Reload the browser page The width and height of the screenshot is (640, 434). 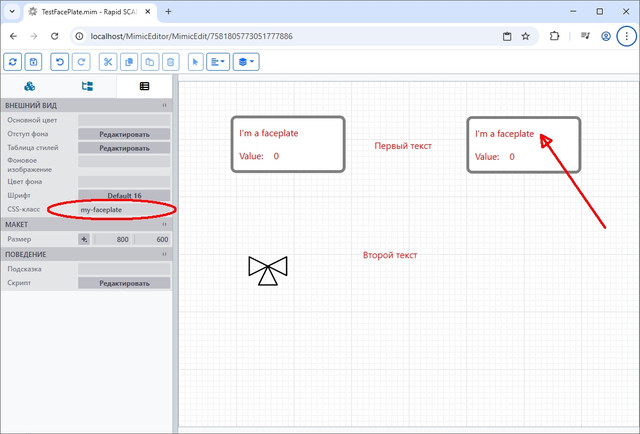click(55, 36)
